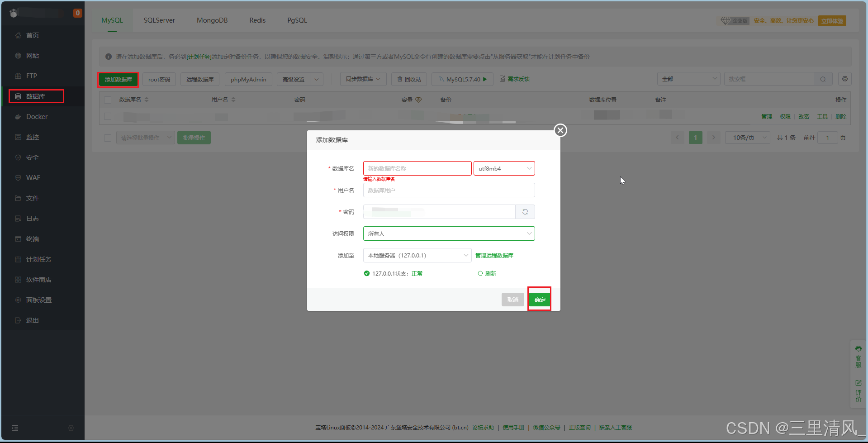This screenshot has width=868, height=443.
Task: Open the 全部 filter dropdown
Action: click(688, 79)
